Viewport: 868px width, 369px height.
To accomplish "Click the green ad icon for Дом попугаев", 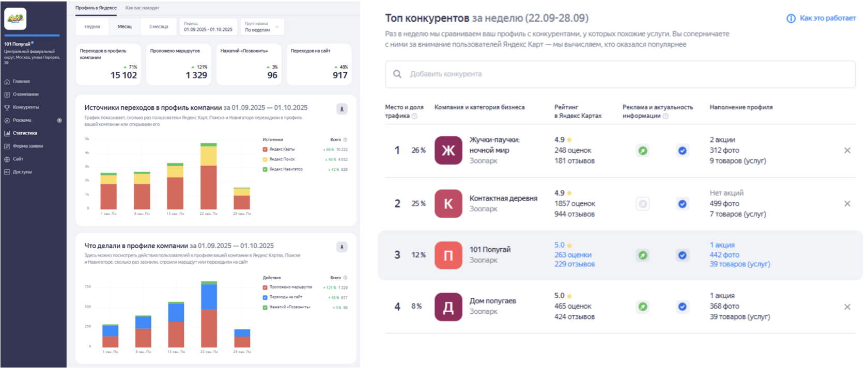I will coord(643,307).
